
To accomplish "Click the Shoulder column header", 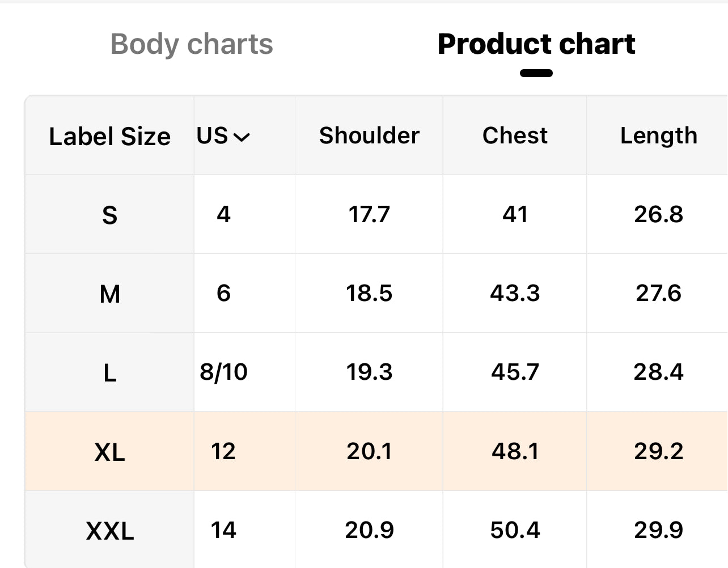I will click(x=369, y=135).
